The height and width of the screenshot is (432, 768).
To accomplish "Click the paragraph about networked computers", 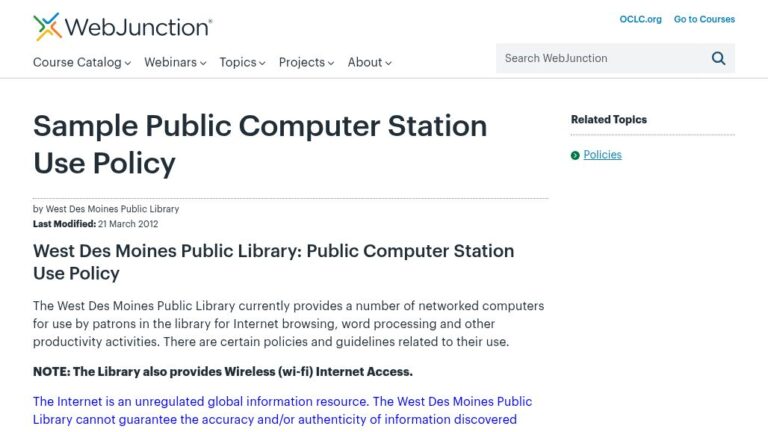I will coord(288,324).
